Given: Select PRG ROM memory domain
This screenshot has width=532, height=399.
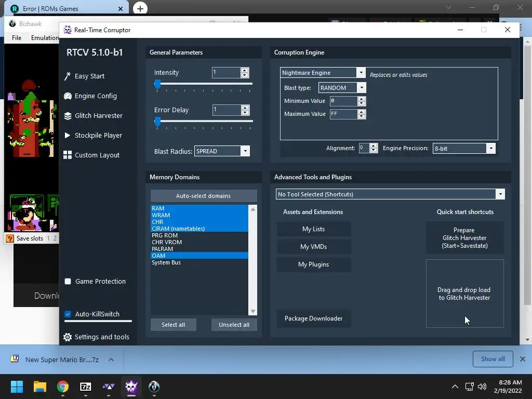Looking at the screenshot, I should click(199, 235).
